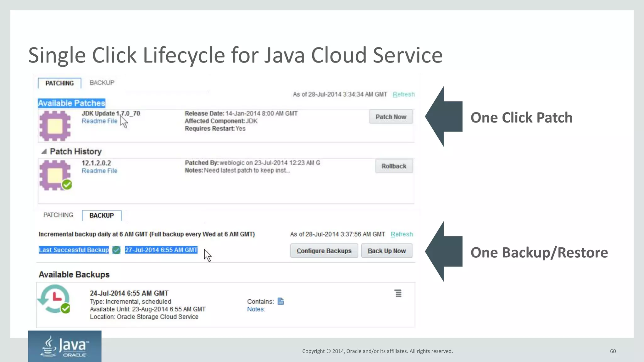Click Patched By: weblogic line
This screenshot has width=644, height=362.
pyautogui.click(x=253, y=163)
